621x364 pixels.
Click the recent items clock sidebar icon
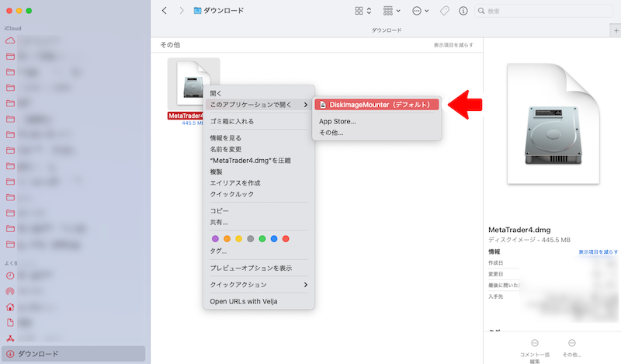pyautogui.click(x=10, y=276)
